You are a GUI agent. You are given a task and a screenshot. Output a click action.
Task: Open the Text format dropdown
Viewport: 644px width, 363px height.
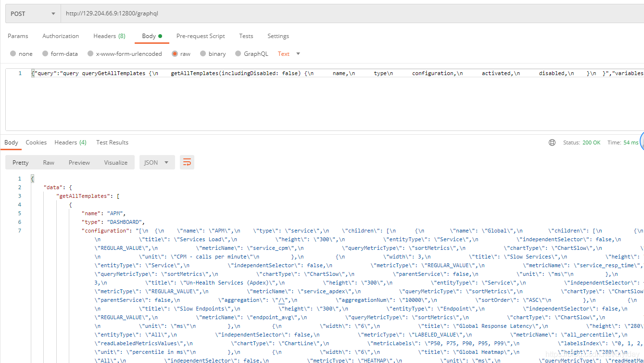[289, 54]
